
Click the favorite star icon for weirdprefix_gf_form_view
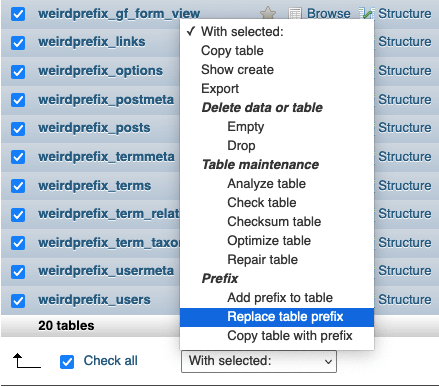pyautogui.click(x=268, y=13)
